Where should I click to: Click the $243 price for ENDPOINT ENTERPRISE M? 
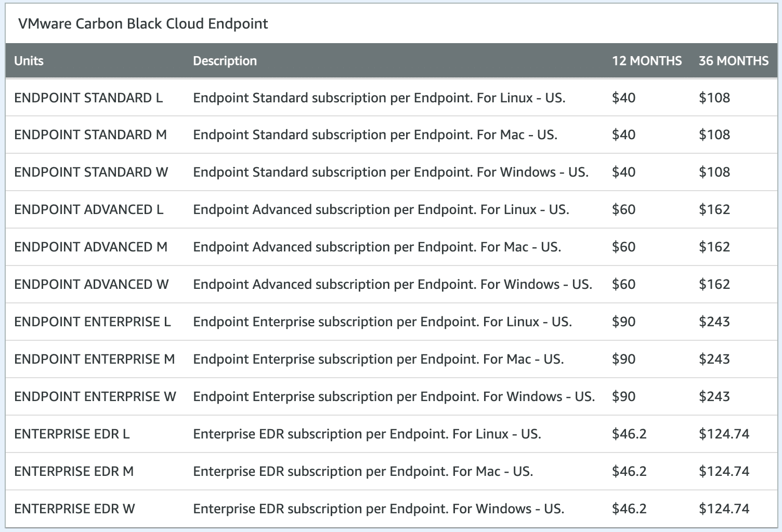(714, 360)
